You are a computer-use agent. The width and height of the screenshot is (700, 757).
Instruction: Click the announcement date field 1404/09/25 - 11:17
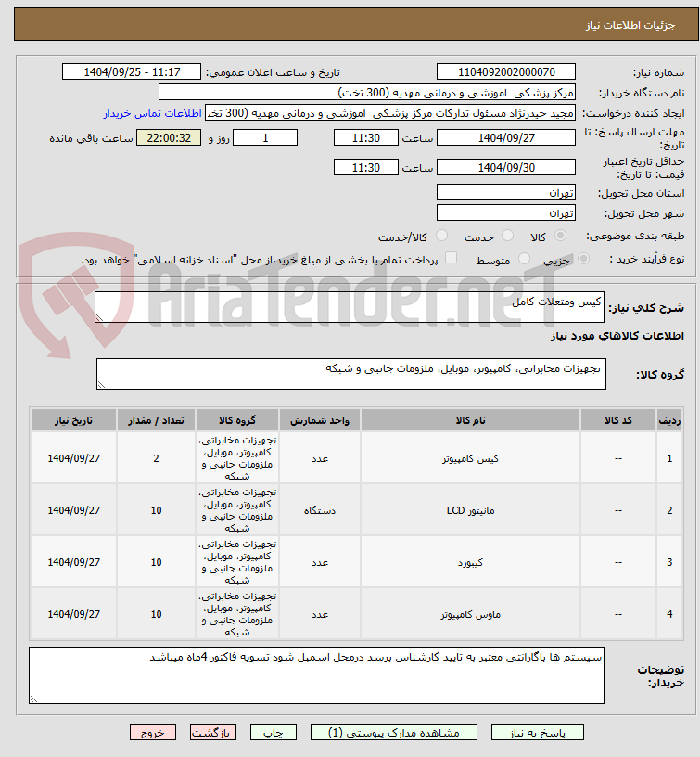132,72
